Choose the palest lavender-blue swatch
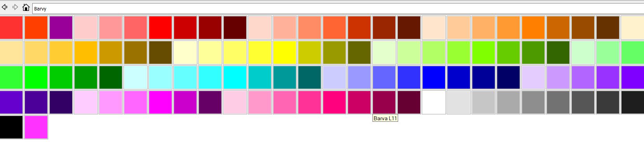Image resolution: width=644 pixels, height=142 pixels. click(334, 77)
